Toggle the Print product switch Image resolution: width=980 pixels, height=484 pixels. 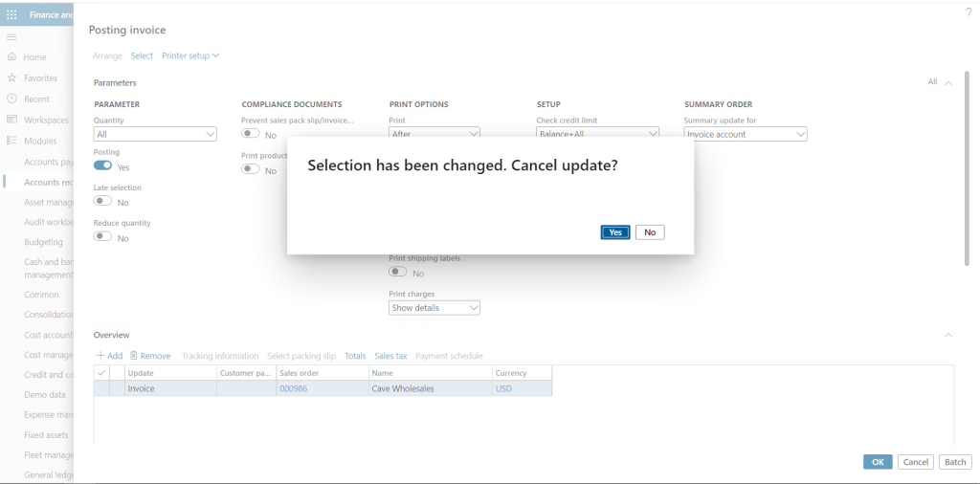tap(251, 169)
